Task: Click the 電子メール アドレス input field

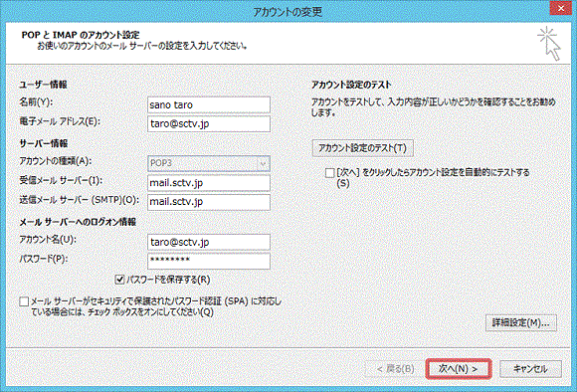Action: coord(209,124)
